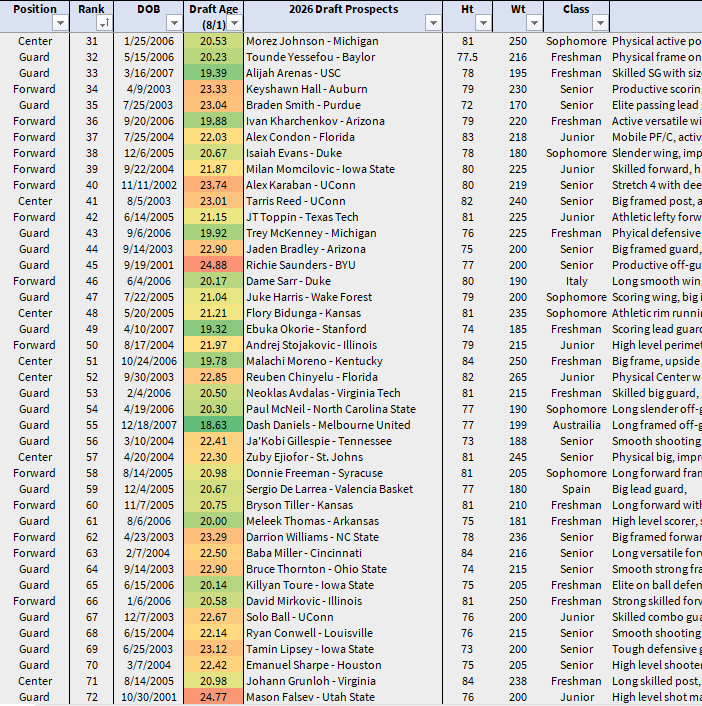Select cell Donnie Freeman - Syracuse
Image resolution: width=702 pixels, height=706 pixels.
coord(343,473)
